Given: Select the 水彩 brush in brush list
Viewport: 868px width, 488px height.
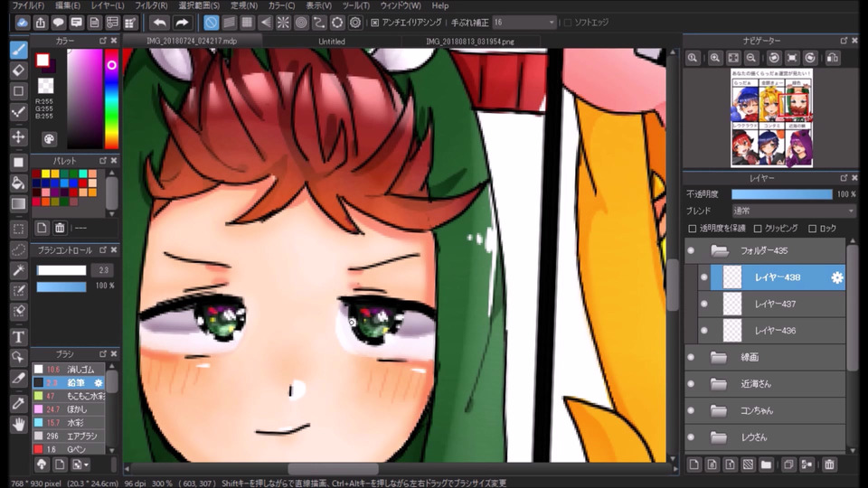Looking at the screenshot, I should point(68,422).
